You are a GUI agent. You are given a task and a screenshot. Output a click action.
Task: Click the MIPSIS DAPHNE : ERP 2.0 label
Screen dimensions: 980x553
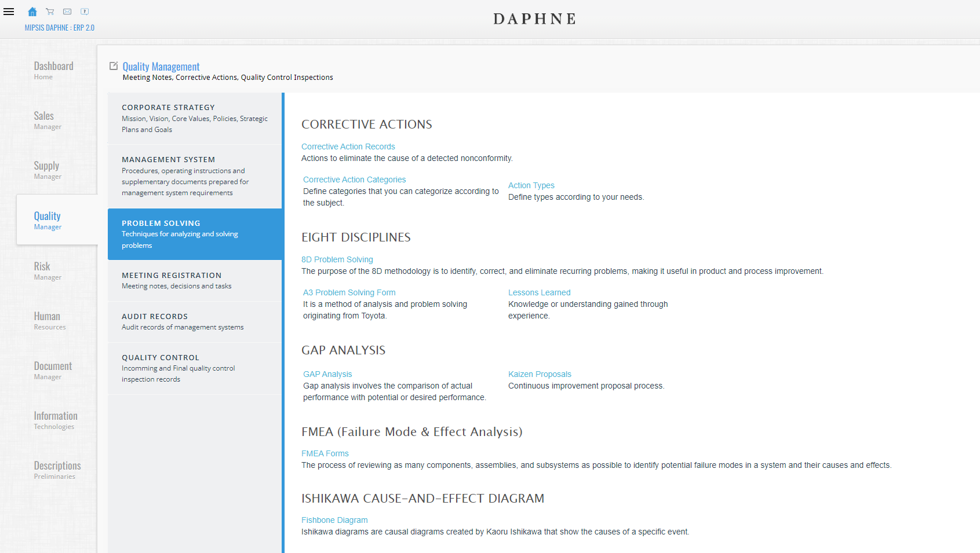pos(59,28)
